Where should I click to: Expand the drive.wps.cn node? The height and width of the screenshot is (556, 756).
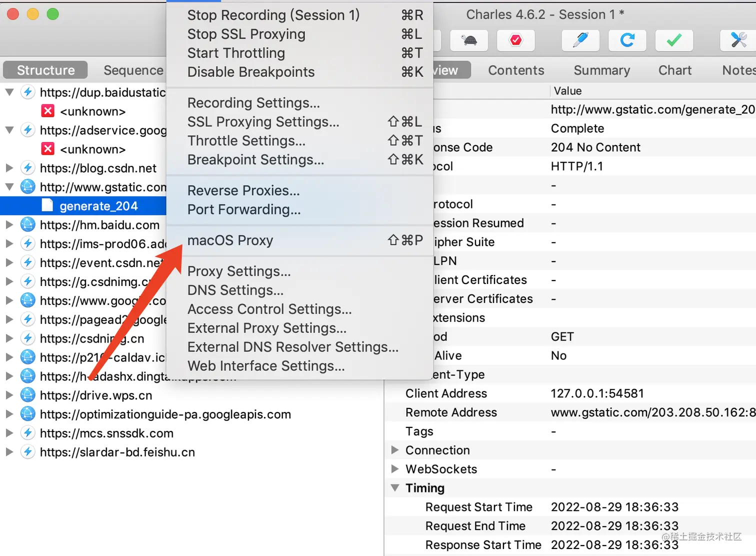pyautogui.click(x=9, y=395)
